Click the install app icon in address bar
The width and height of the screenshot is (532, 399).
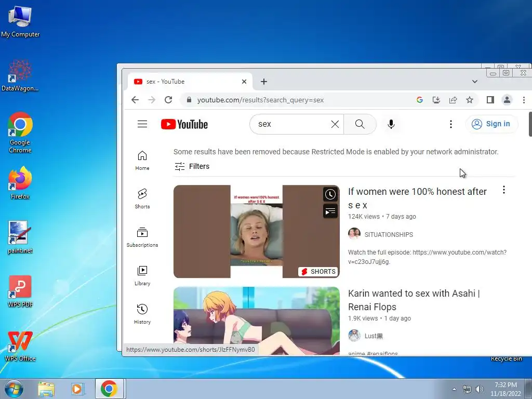[x=436, y=100]
